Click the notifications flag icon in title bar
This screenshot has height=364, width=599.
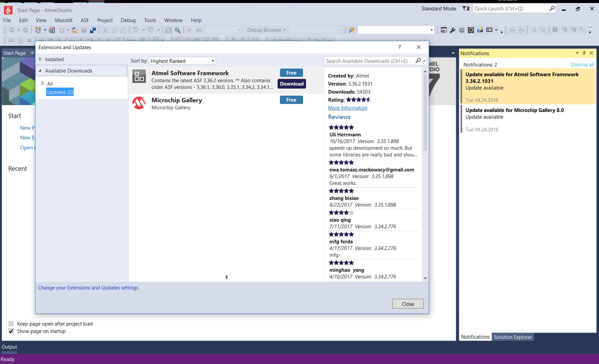(x=466, y=9)
